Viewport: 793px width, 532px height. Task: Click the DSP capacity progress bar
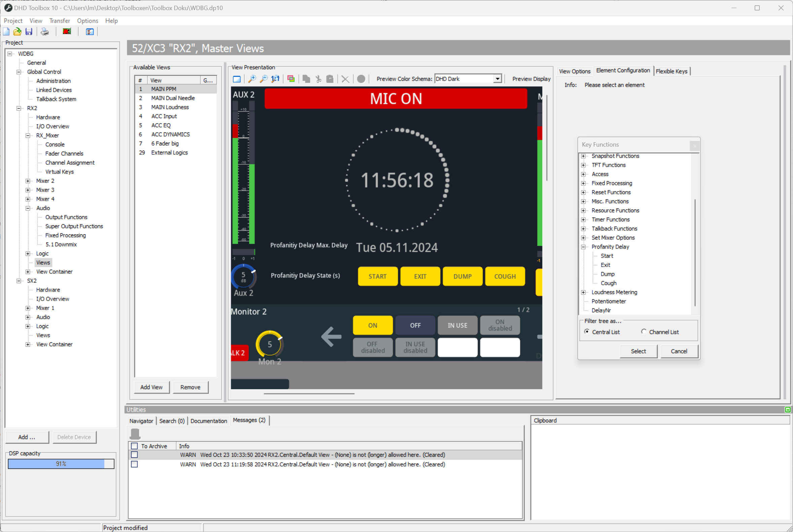click(61, 463)
